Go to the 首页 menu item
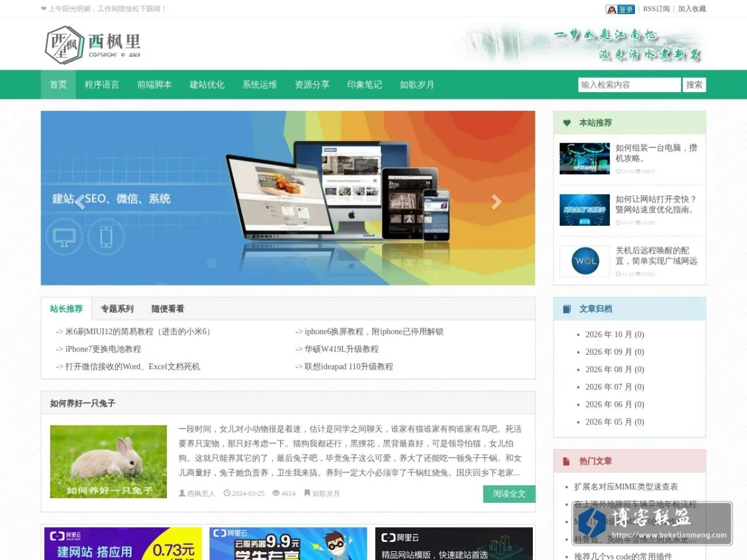The width and height of the screenshot is (747, 560). (x=59, y=85)
